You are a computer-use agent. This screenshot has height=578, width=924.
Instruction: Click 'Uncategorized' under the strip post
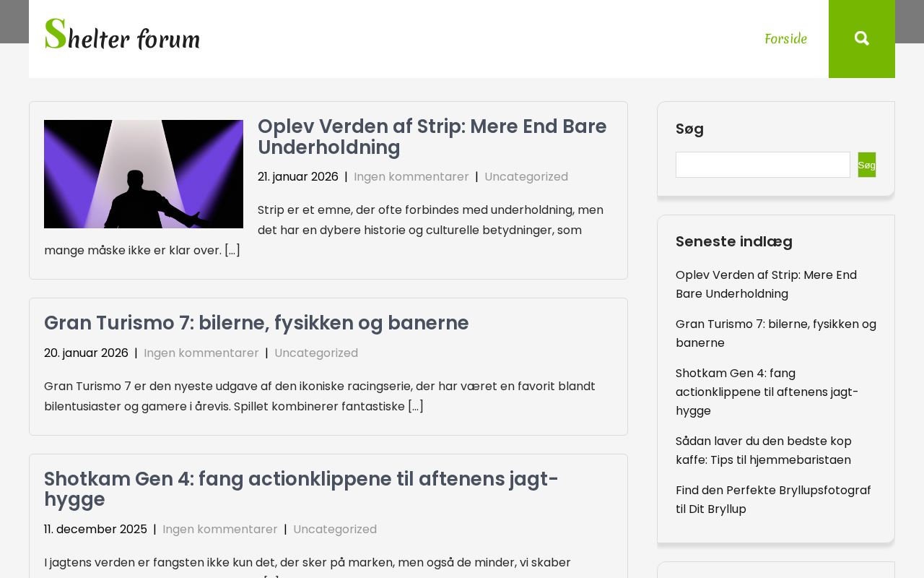click(526, 177)
